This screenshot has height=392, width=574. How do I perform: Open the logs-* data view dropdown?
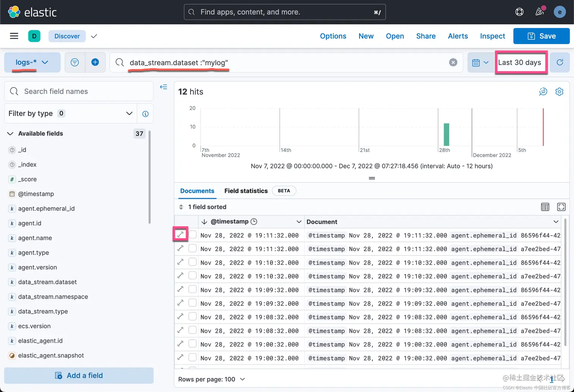[32, 62]
